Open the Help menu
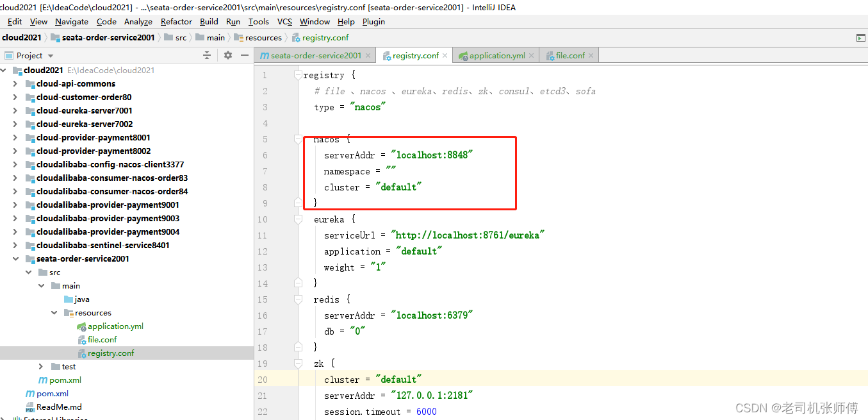868x420 pixels. [346, 21]
